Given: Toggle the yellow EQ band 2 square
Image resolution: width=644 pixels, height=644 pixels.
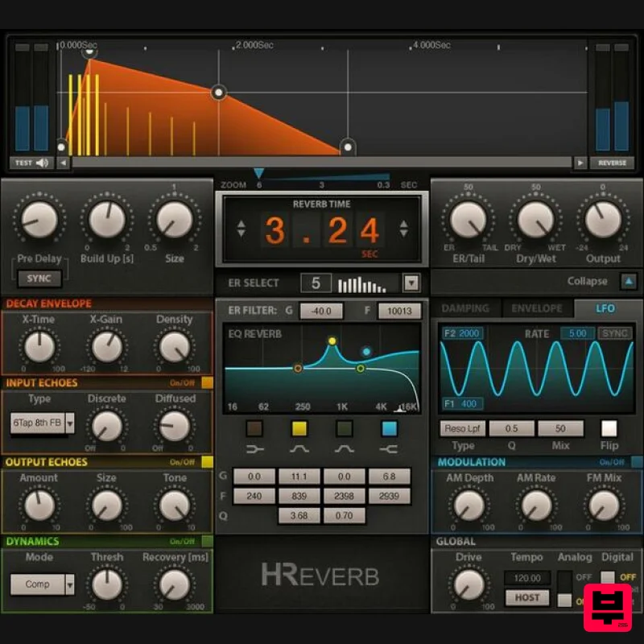Looking at the screenshot, I should 299,428.
